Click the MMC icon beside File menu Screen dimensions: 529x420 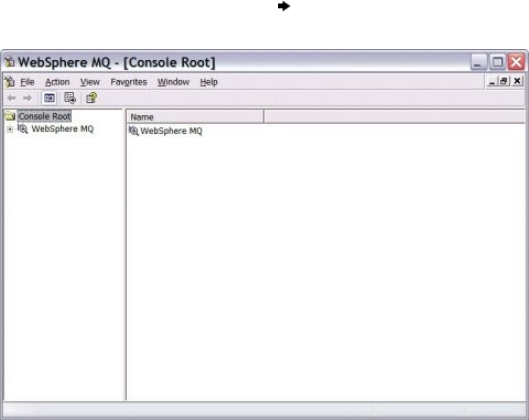[9, 82]
